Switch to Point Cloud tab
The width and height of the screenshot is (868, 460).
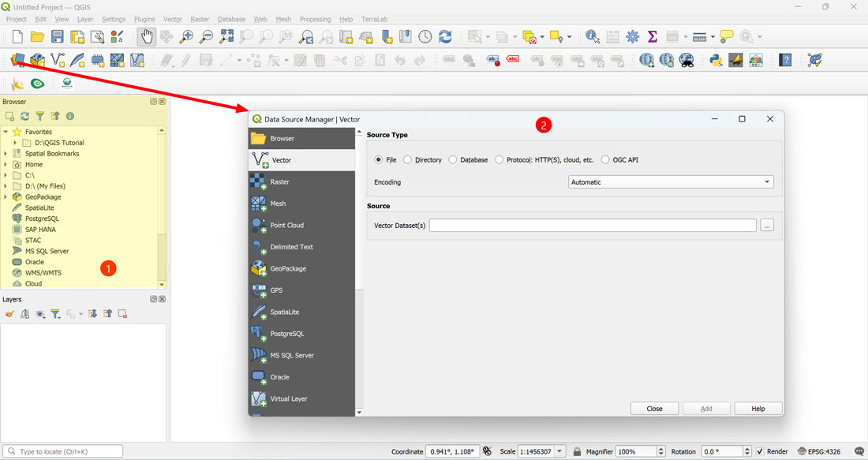pos(301,226)
